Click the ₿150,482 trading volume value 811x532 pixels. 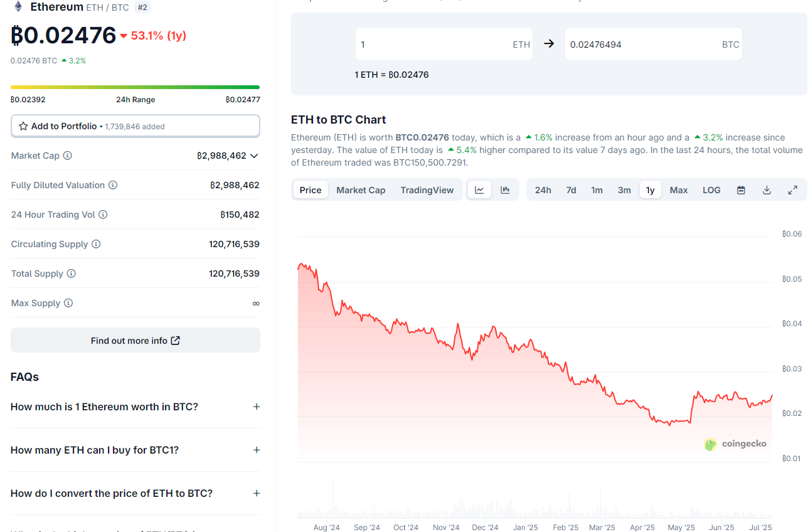click(x=240, y=215)
